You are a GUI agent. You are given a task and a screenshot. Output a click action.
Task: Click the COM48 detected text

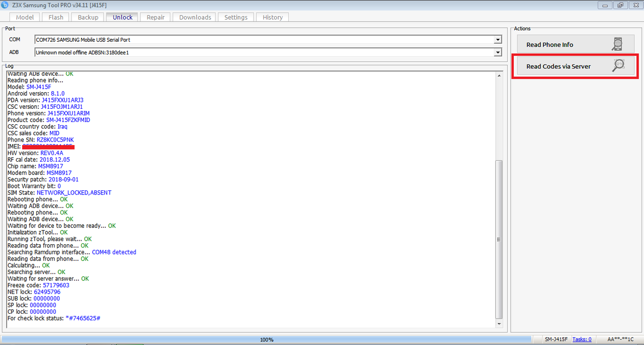114,252
